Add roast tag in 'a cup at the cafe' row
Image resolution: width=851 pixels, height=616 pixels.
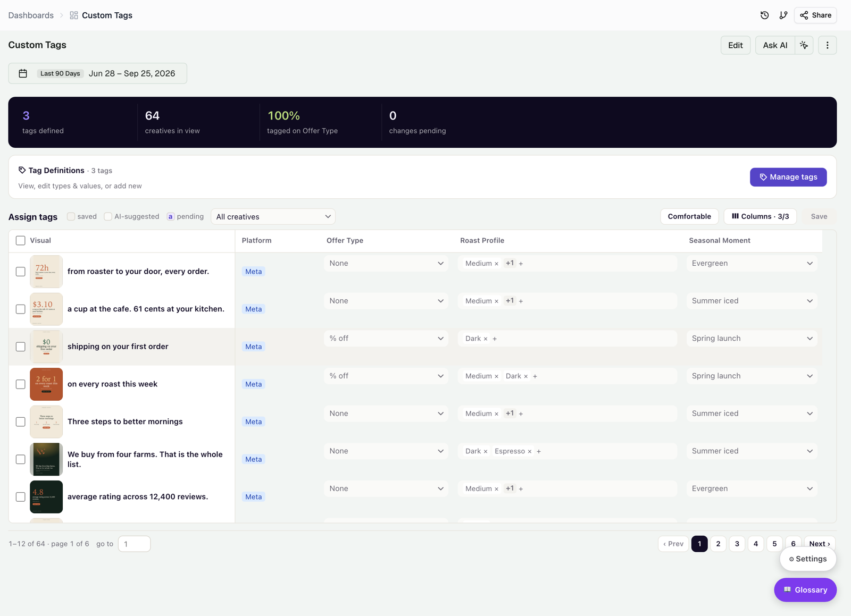pyautogui.click(x=521, y=301)
